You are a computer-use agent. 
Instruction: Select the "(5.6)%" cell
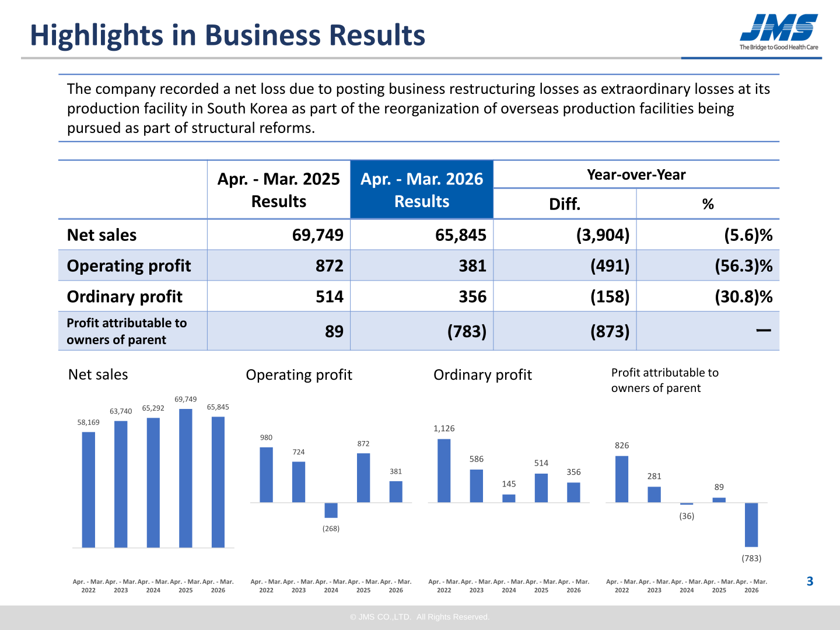[x=748, y=235]
